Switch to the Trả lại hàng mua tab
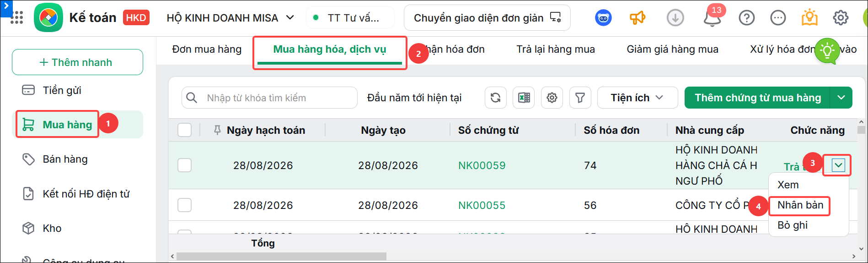This screenshot has height=263, width=868. (556, 49)
